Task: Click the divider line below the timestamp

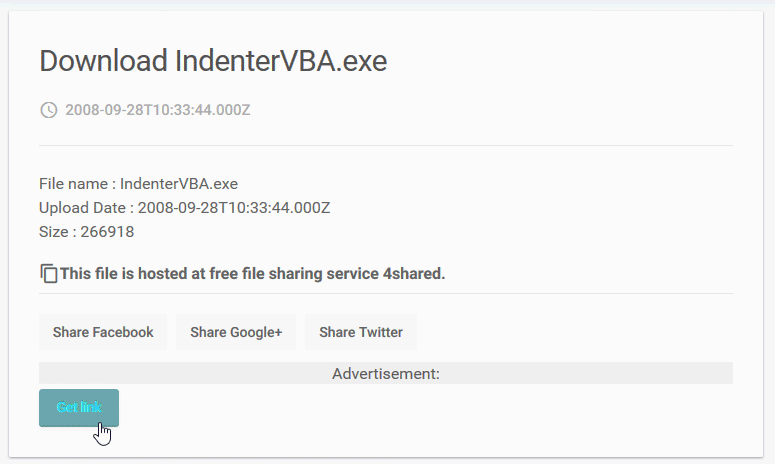Action: (x=386, y=145)
